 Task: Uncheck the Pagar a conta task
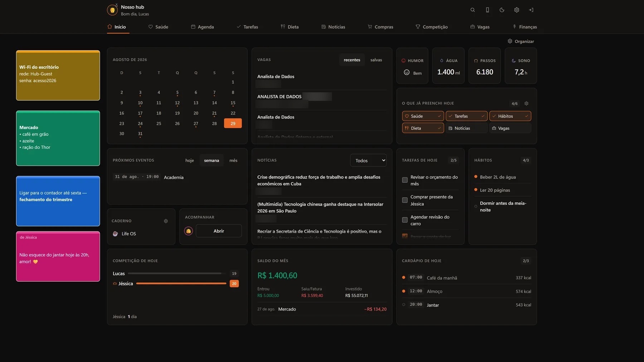405,236
